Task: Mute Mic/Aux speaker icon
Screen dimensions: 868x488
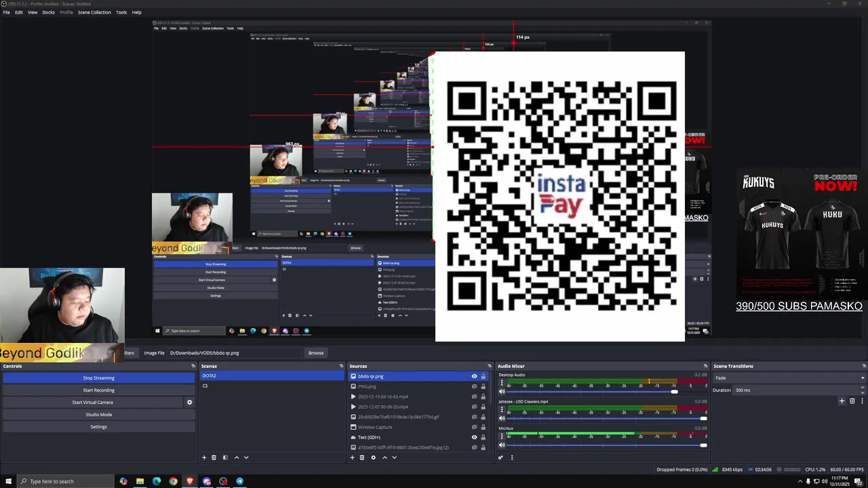Action: tap(502, 445)
